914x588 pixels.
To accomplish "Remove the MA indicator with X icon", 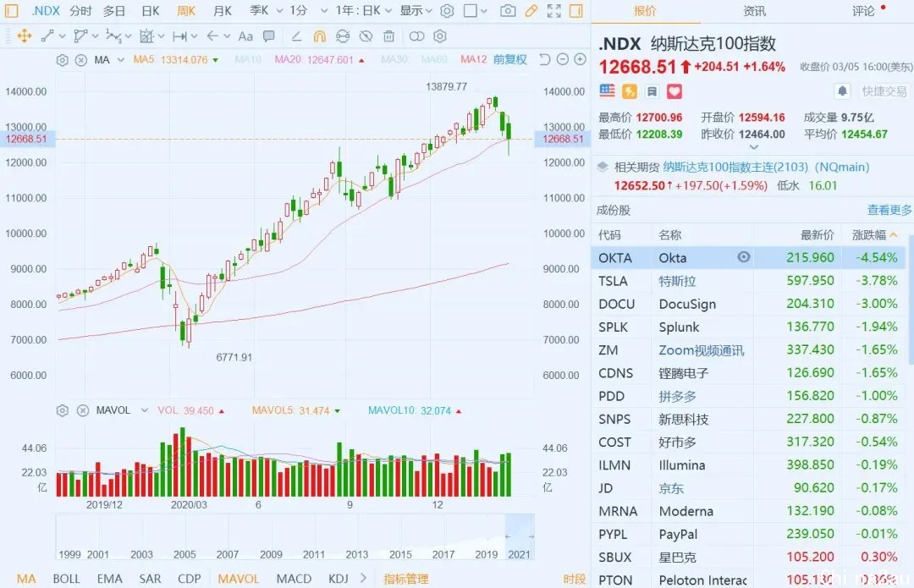I will click(81, 59).
